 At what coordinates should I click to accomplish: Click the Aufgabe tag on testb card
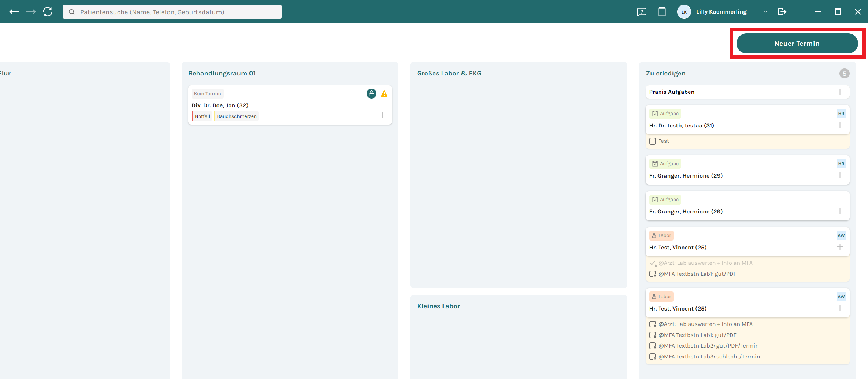[665, 114]
